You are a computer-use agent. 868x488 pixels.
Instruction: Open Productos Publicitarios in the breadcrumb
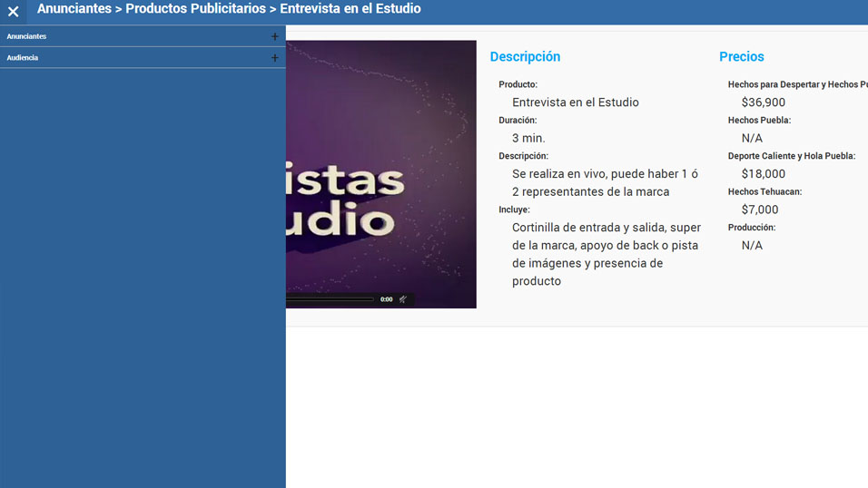tap(195, 9)
